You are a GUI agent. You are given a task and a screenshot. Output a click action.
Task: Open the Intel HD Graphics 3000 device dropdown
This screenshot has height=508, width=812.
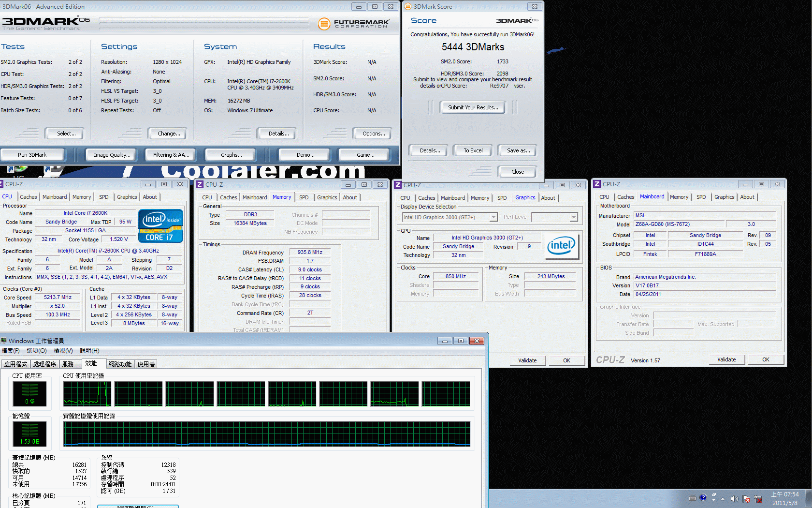[493, 217]
